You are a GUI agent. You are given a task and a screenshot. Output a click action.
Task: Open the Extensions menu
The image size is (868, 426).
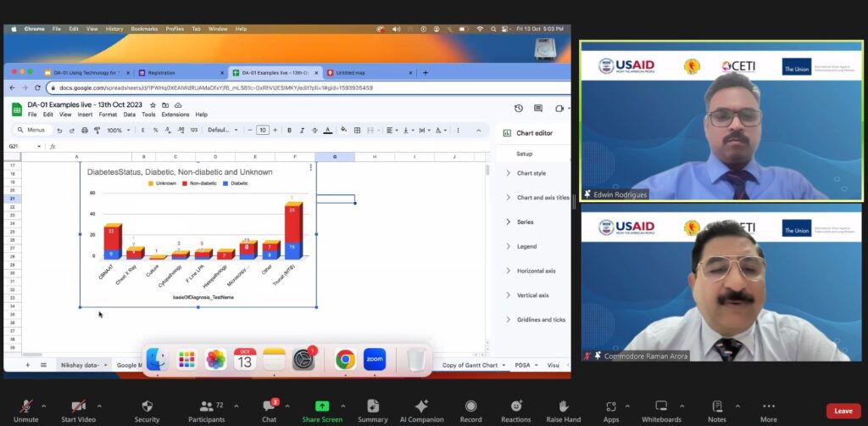[175, 115]
